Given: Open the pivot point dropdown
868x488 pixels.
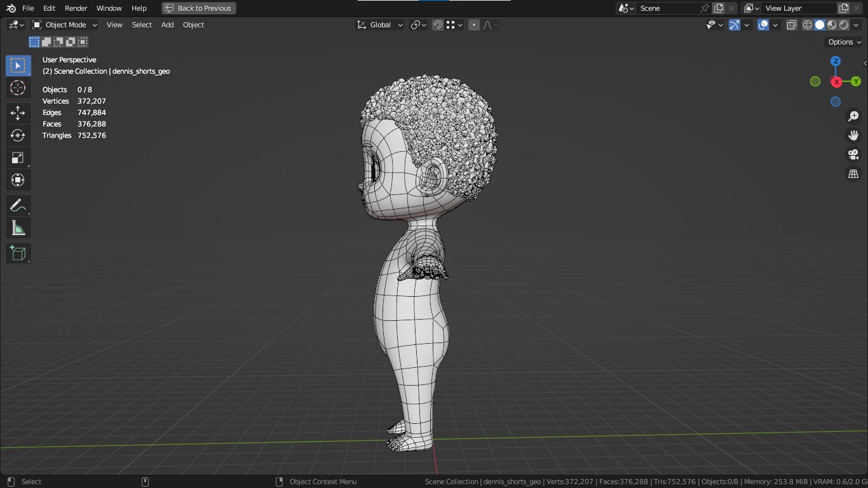Looking at the screenshot, I should pyautogui.click(x=418, y=25).
